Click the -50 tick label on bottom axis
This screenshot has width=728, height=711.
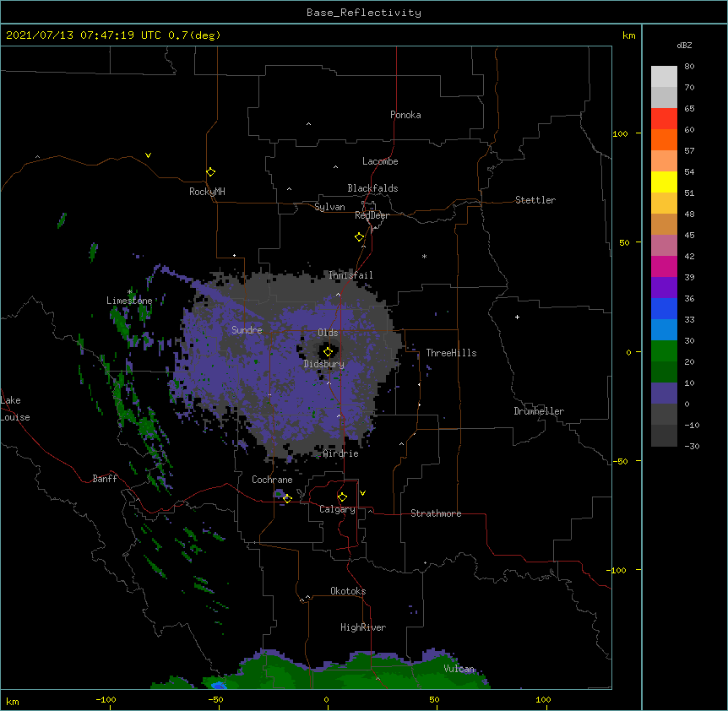[x=215, y=700]
